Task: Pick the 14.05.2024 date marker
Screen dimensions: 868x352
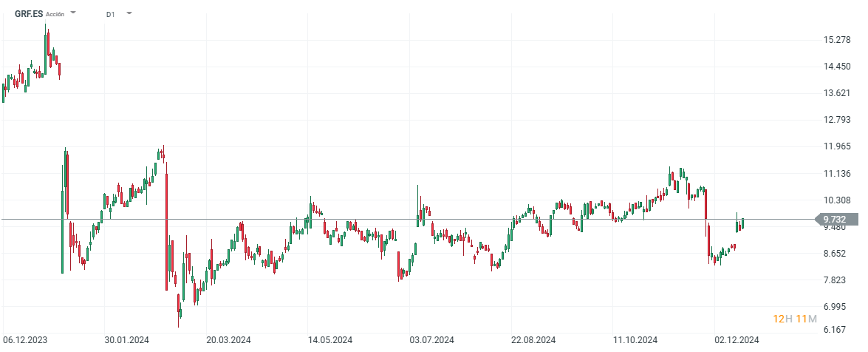Action: [x=330, y=340]
